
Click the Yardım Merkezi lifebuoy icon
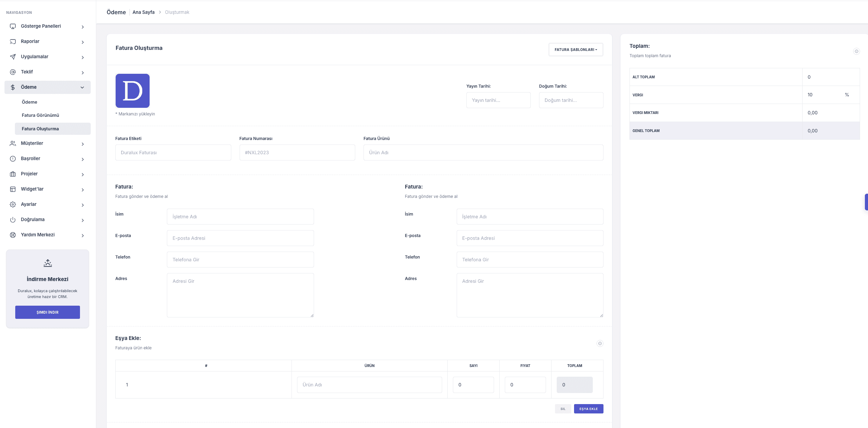coord(13,235)
